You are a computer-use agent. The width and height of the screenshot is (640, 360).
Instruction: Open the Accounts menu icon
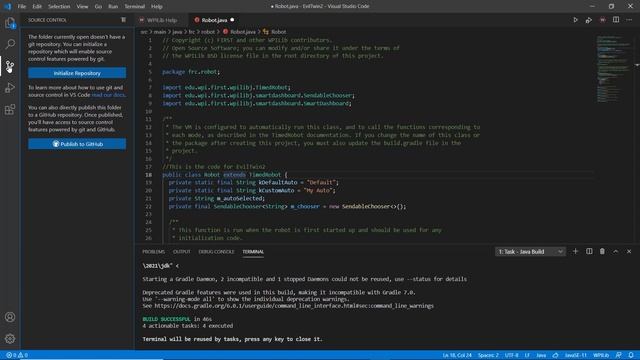coord(10,317)
